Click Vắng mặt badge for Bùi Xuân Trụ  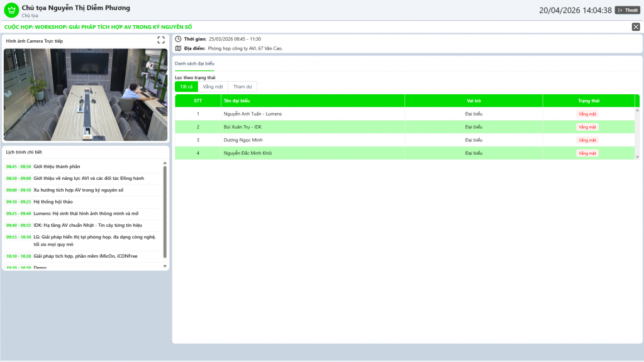coord(587,127)
